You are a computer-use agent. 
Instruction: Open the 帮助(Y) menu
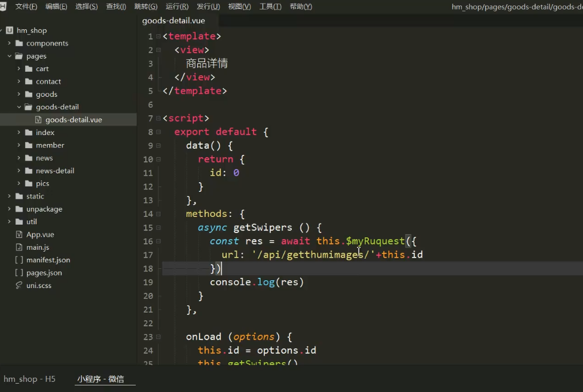pos(301,7)
